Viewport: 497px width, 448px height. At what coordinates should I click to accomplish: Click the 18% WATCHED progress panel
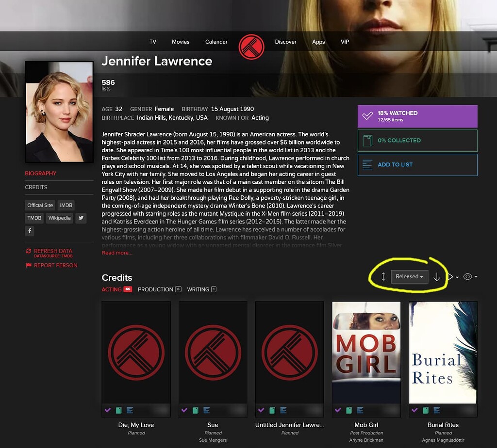coord(417,116)
